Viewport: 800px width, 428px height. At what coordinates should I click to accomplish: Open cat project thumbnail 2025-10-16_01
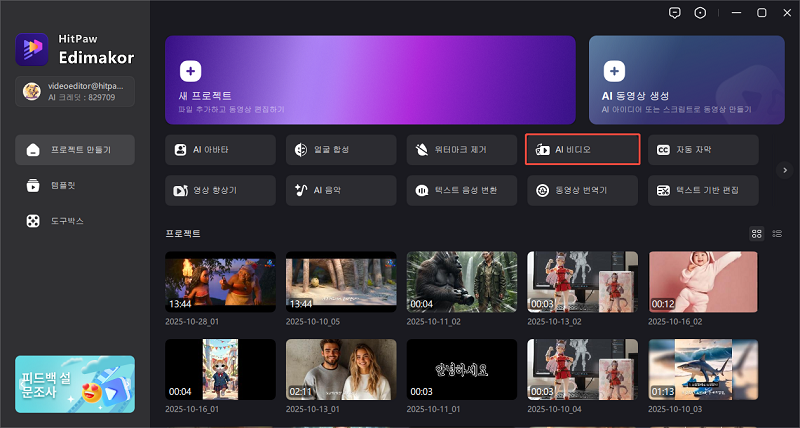(x=220, y=369)
